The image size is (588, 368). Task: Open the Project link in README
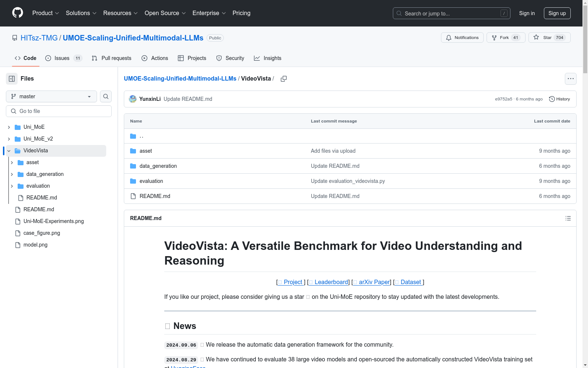(291, 282)
